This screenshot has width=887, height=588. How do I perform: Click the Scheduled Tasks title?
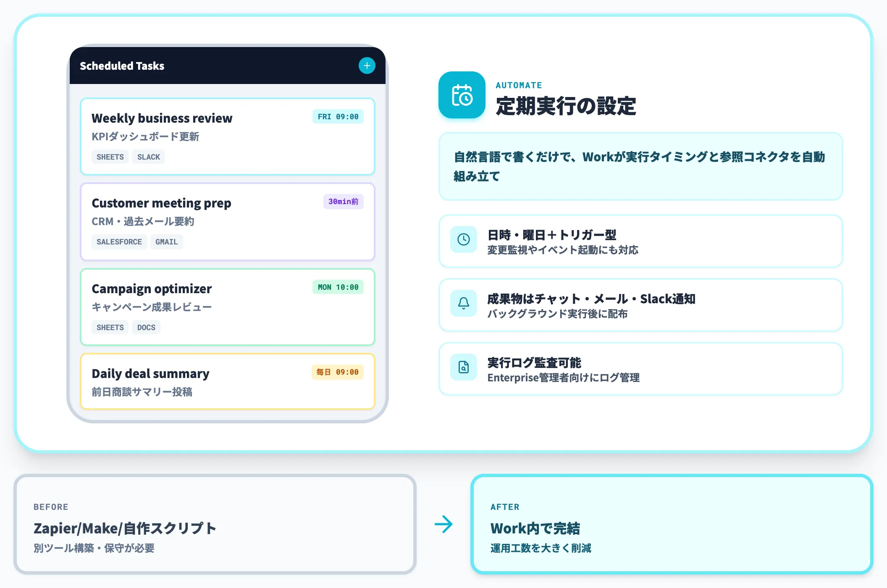coord(122,66)
